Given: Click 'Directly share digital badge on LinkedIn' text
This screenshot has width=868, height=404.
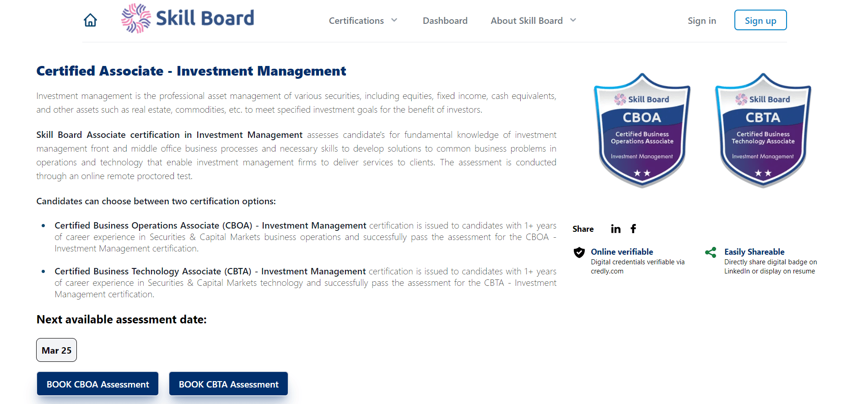Looking at the screenshot, I should point(771,267).
